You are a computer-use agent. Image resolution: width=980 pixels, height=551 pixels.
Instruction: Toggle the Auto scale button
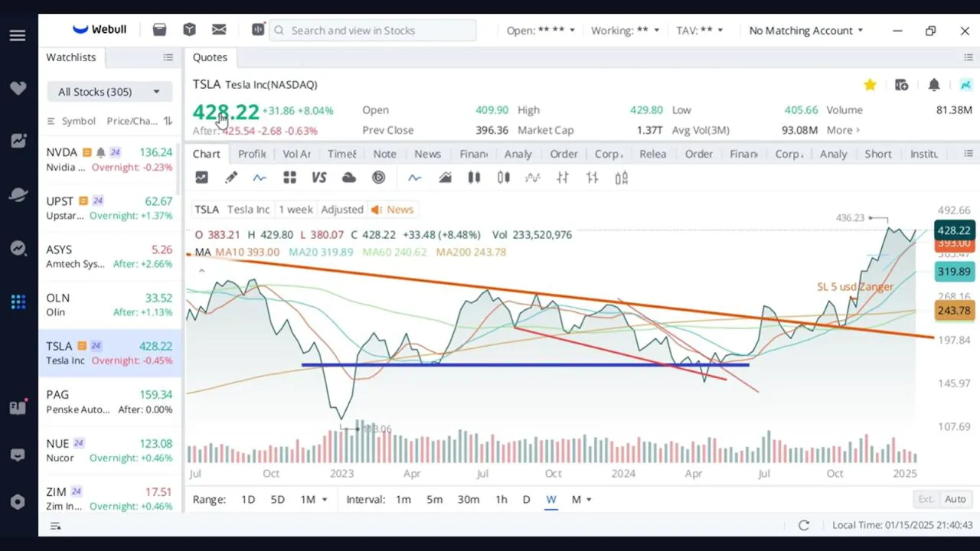pyautogui.click(x=955, y=499)
